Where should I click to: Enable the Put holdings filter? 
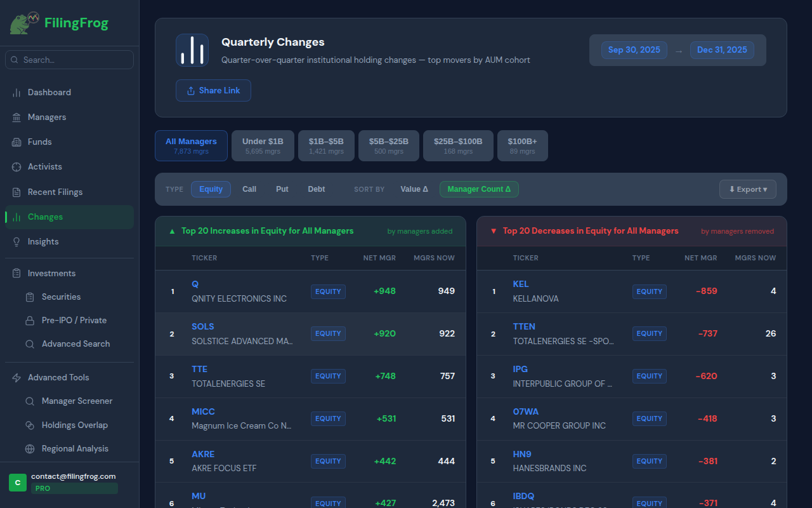282,189
